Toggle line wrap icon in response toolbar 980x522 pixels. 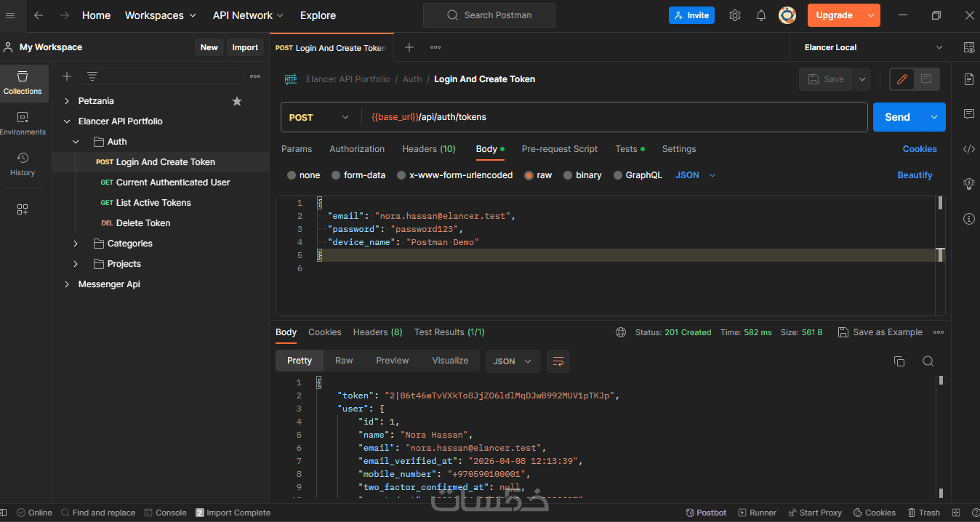[x=558, y=361]
